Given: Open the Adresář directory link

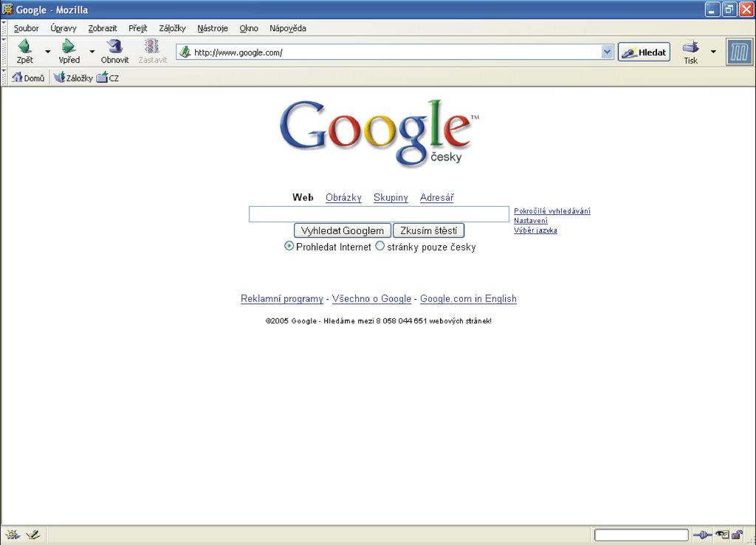Looking at the screenshot, I should [437, 197].
